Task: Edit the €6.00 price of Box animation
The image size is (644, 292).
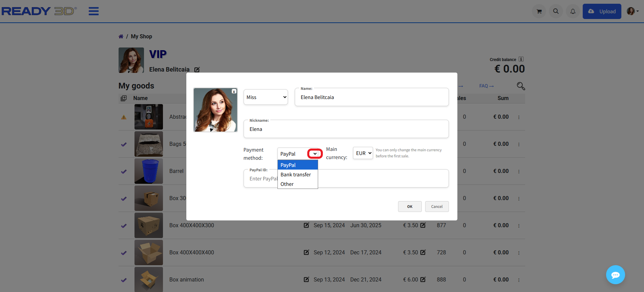Action: coord(423,279)
